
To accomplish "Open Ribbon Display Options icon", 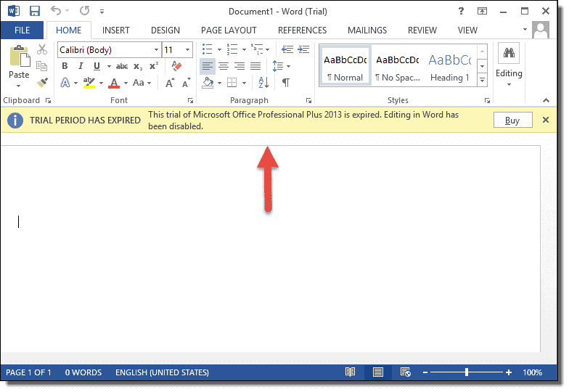I will pyautogui.click(x=482, y=11).
